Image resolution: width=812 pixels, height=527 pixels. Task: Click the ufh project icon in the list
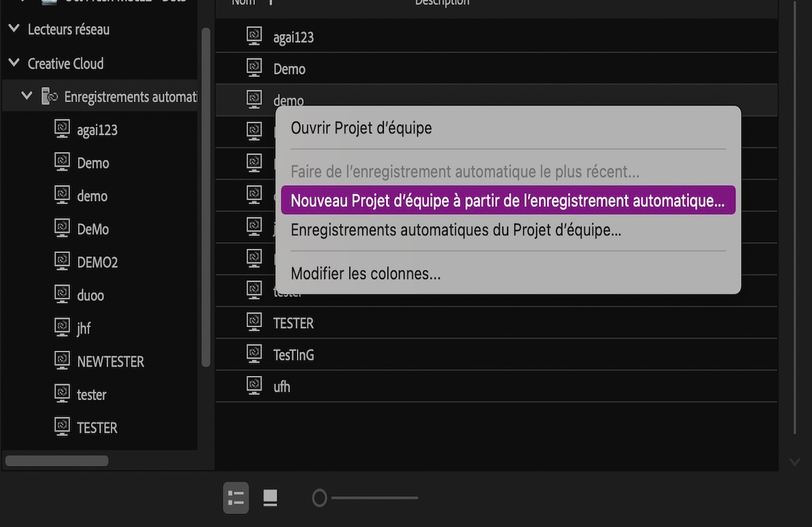point(254,385)
